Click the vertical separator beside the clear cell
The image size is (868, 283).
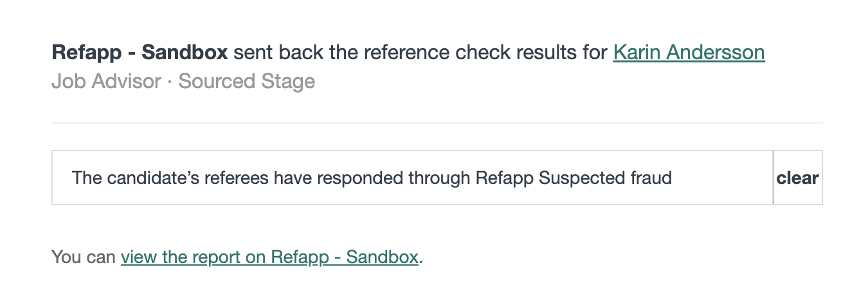point(773,178)
